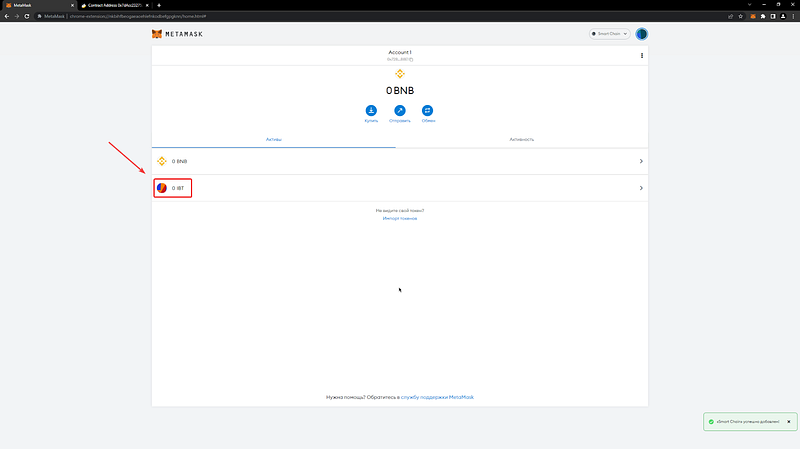Screen dimensions: 800x449
Task: Open the Smart Chain network dropdown
Action: [x=610, y=34]
